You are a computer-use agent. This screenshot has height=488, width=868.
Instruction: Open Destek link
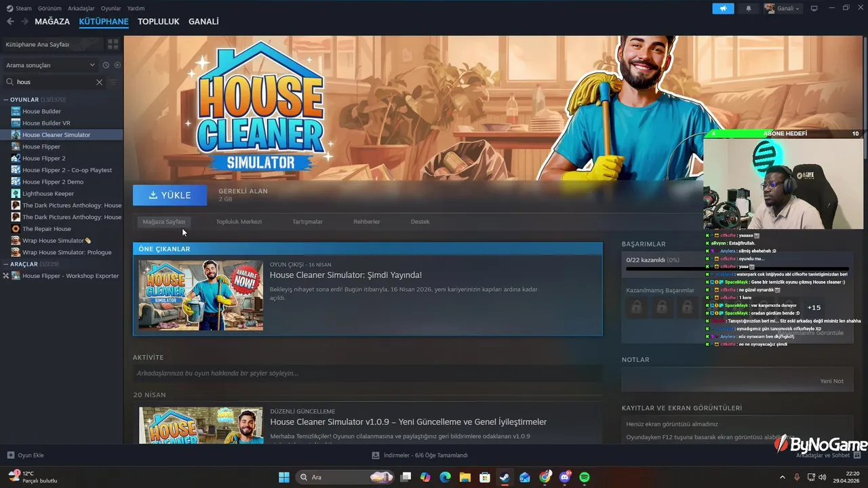pos(420,222)
